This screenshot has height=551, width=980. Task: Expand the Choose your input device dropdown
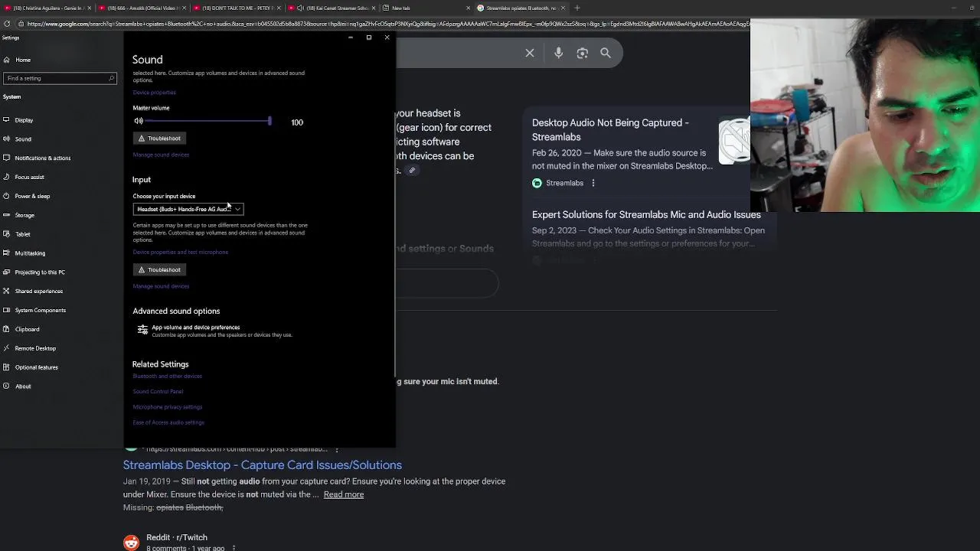pyautogui.click(x=188, y=209)
